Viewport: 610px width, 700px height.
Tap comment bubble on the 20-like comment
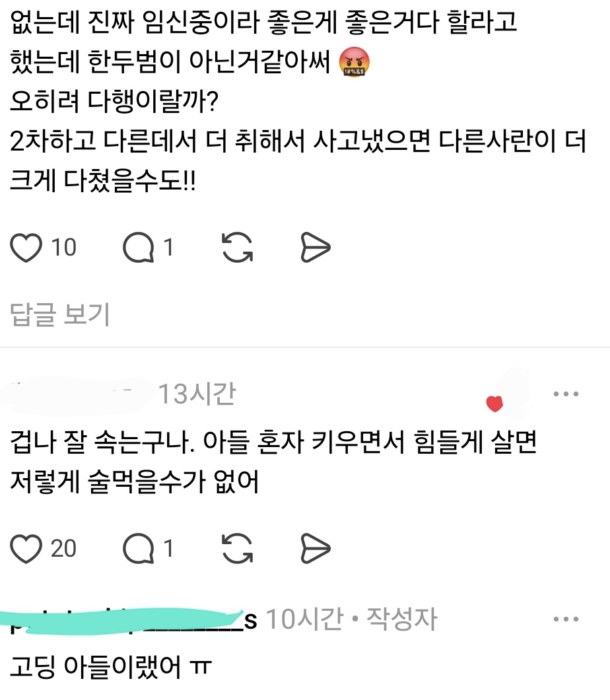pyautogui.click(x=139, y=548)
